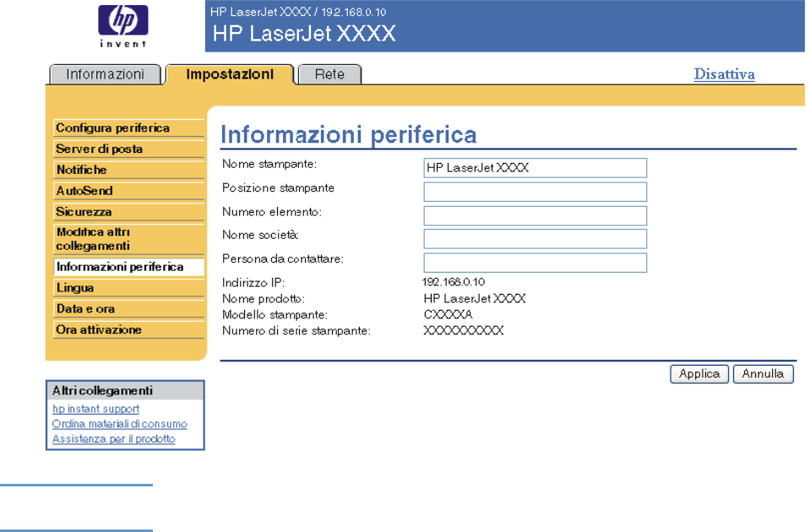Viewport: 810px width, 532px height.
Task: Select AutoSend in the sidebar
Action: click(x=128, y=191)
